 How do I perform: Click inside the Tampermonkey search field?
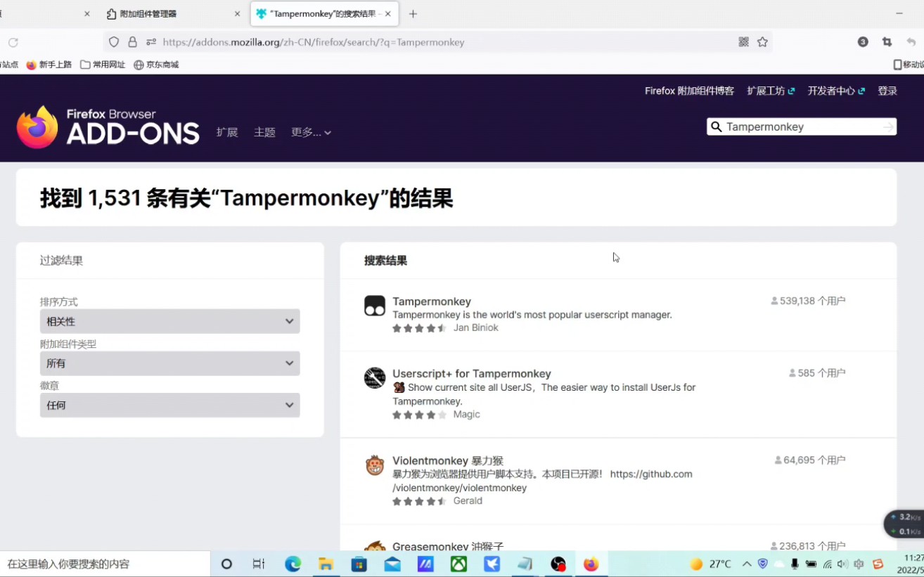click(802, 127)
